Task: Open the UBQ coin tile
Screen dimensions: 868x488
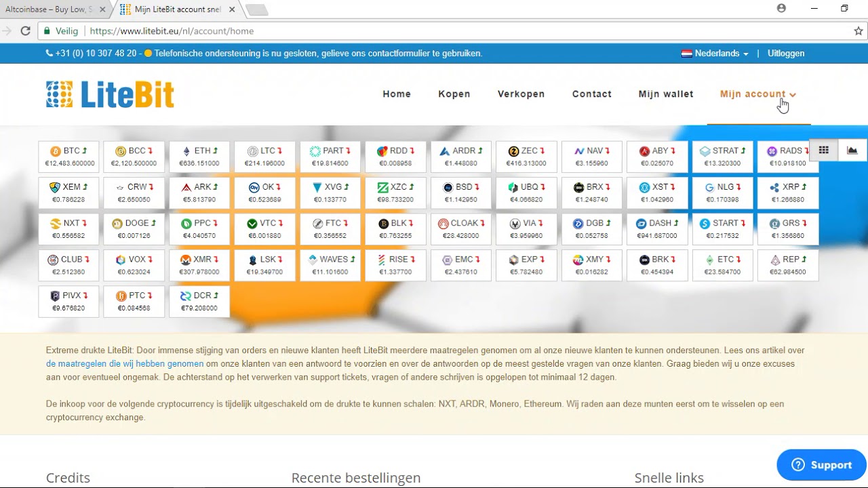Action: 527,192
